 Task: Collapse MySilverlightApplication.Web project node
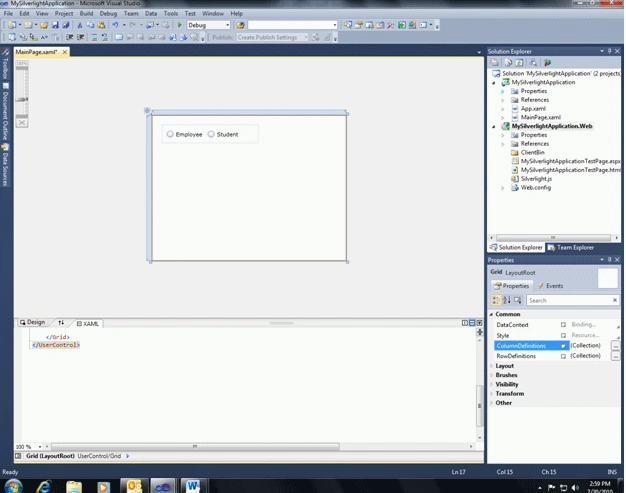[494, 126]
